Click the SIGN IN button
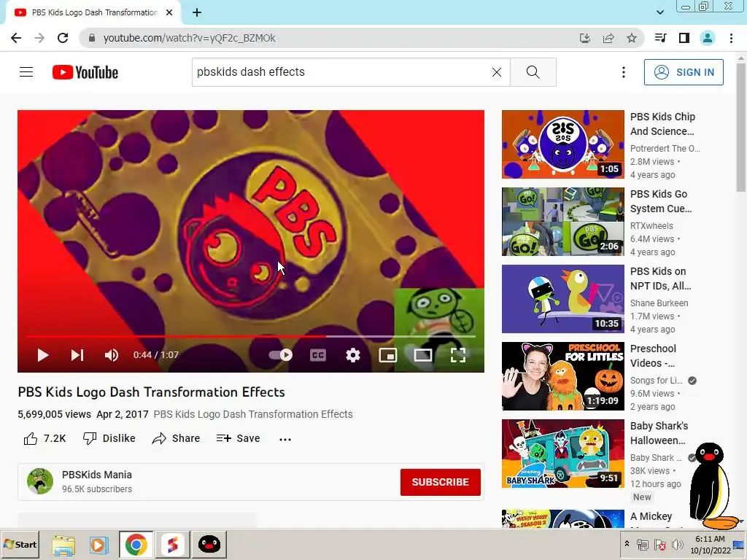The image size is (747, 560). 684,72
